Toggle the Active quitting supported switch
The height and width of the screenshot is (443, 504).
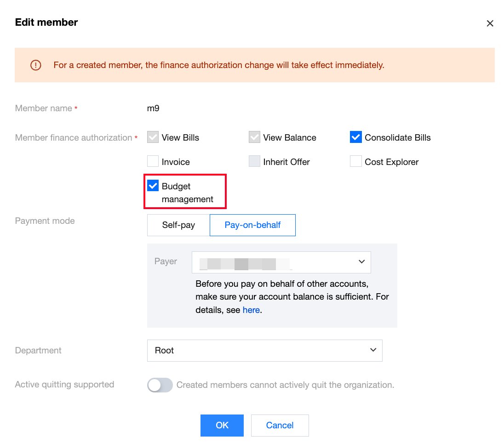click(160, 385)
